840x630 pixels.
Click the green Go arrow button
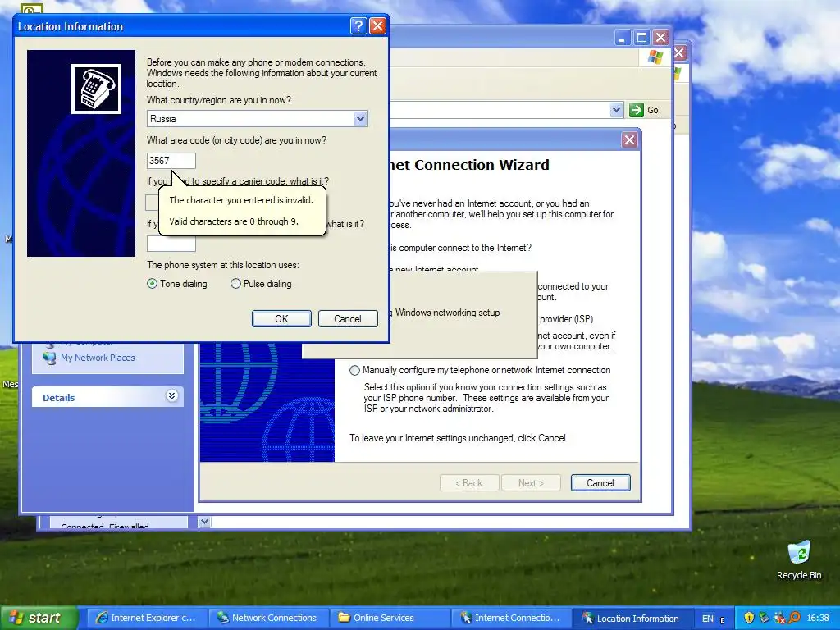[636, 110]
